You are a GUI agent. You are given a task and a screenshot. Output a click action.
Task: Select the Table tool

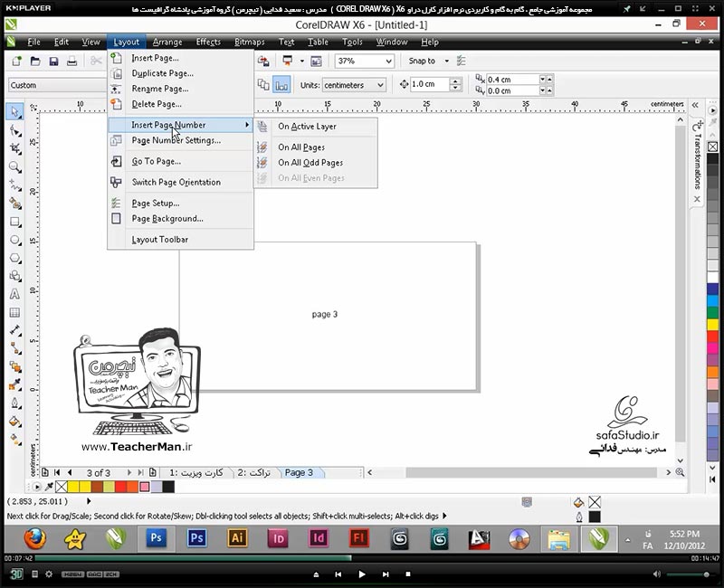tap(14, 312)
